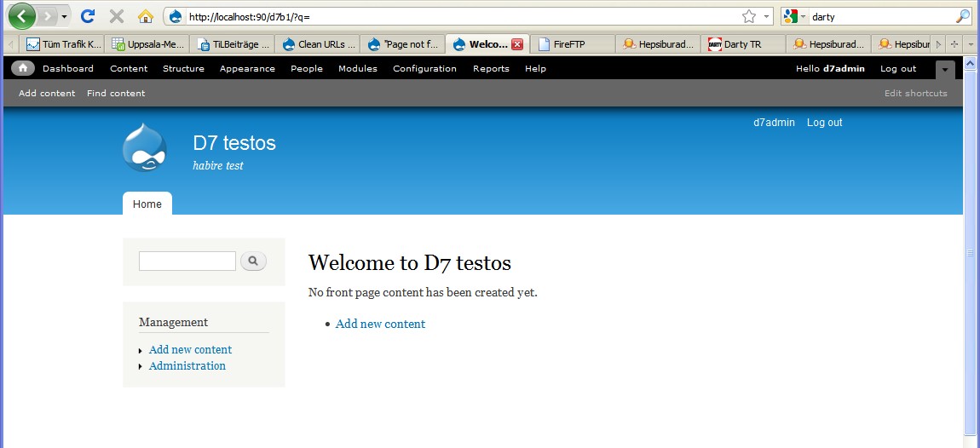Screen dimensions: 980x448
Task: Open the Configuration admin menu
Action: coord(424,68)
